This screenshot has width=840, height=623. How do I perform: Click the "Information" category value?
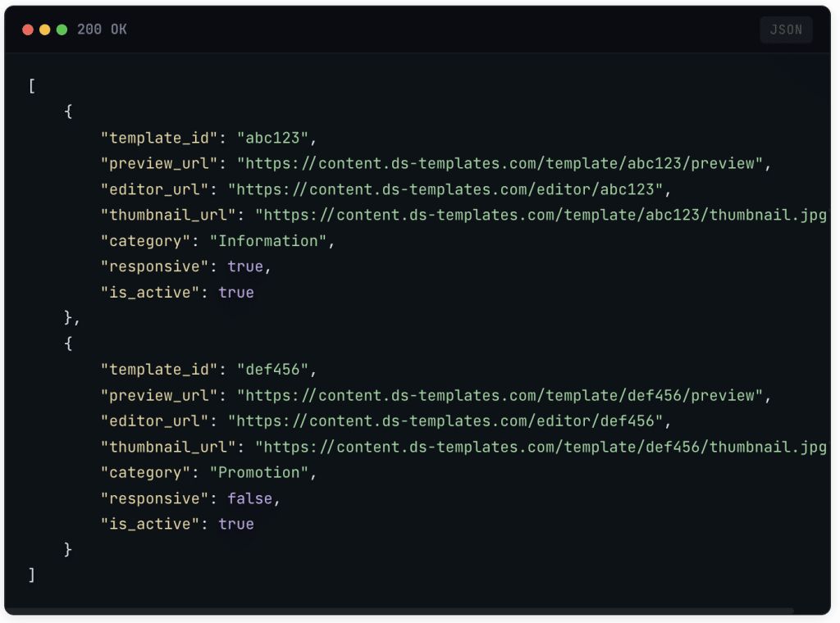pyautogui.click(x=268, y=241)
